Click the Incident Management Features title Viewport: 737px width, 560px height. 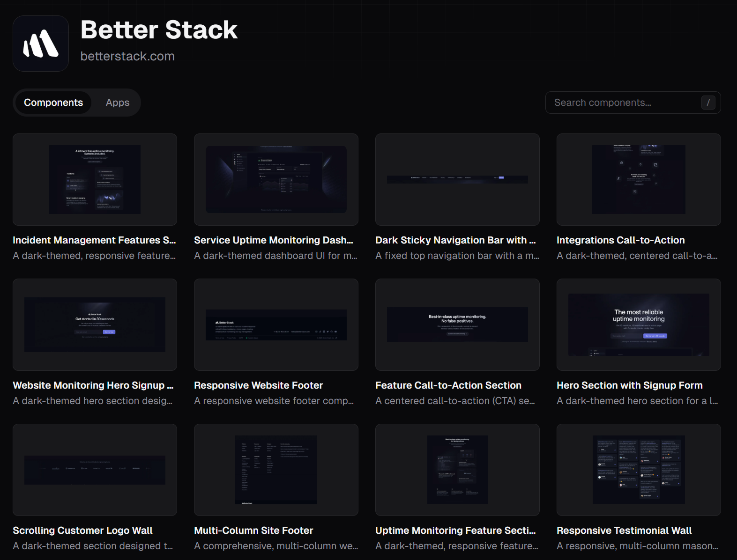click(94, 240)
